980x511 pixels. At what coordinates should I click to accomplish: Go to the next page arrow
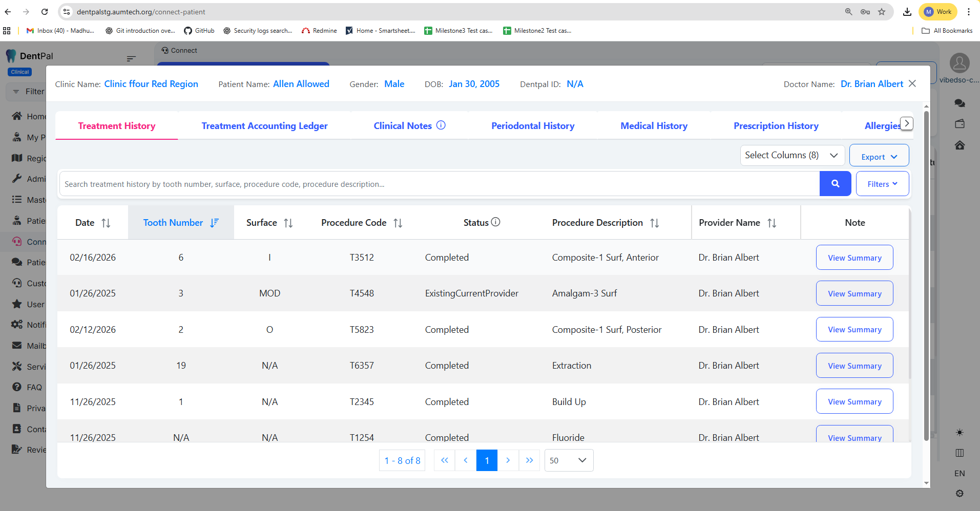click(508, 460)
